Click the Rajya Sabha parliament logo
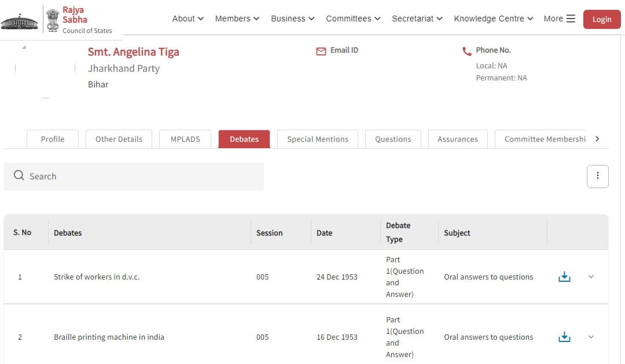The height and width of the screenshot is (364, 625). pyautogui.click(x=20, y=19)
